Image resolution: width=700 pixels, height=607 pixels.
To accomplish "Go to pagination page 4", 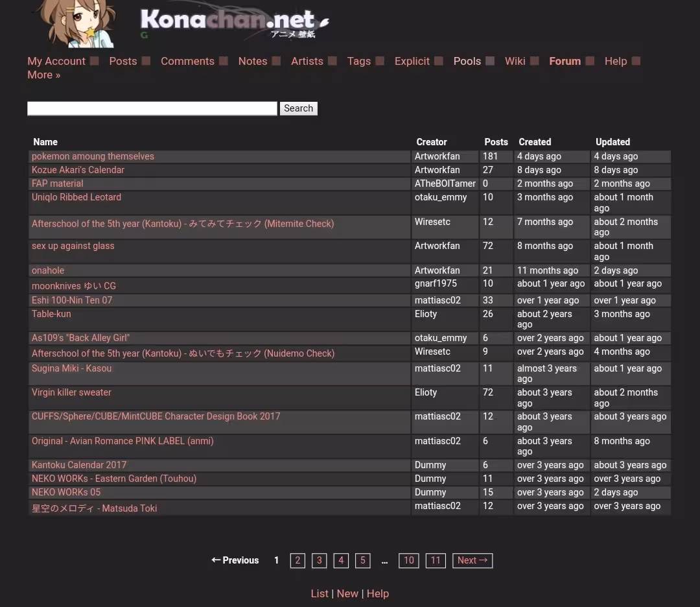I will 341,560.
